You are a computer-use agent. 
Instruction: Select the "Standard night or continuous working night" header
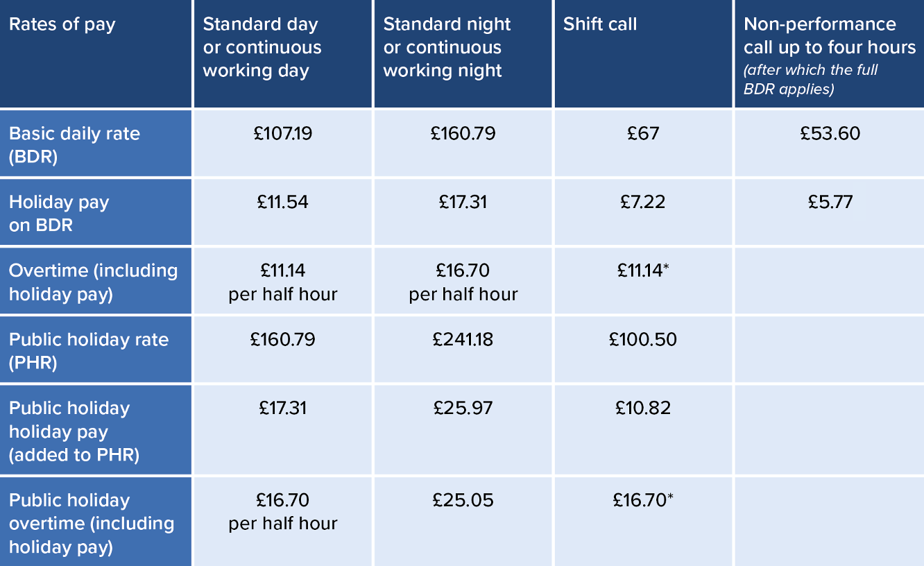pos(463,53)
